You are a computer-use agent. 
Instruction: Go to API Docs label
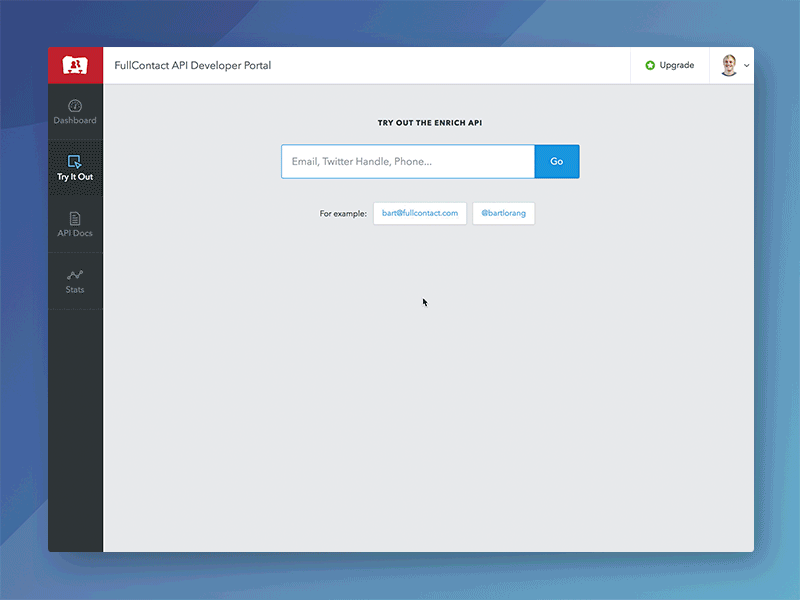point(75,233)
